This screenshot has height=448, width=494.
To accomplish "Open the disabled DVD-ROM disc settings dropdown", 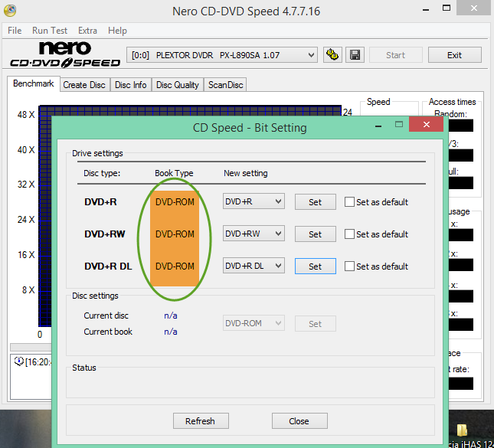I will (x=254, y=323).
